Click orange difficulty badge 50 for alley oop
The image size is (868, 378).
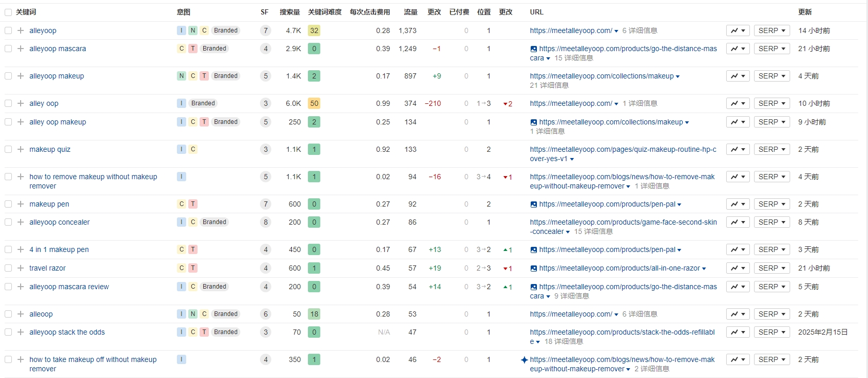(x=314, y=103)
